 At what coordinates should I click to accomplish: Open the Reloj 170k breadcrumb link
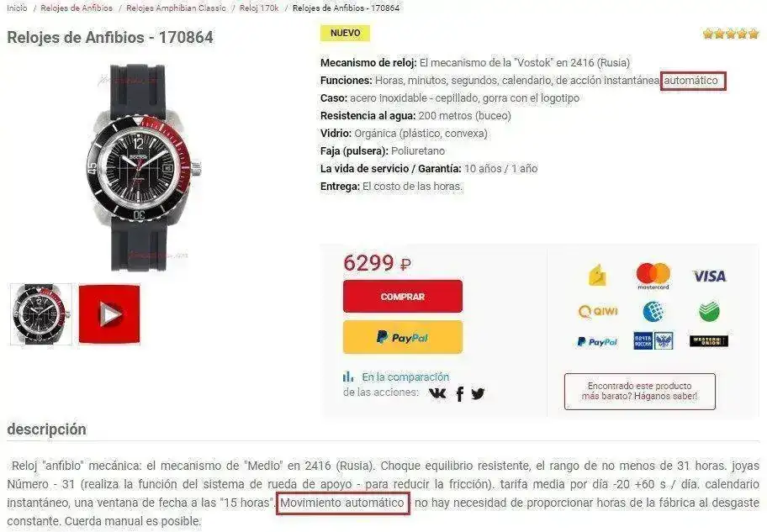click(259, 8)
